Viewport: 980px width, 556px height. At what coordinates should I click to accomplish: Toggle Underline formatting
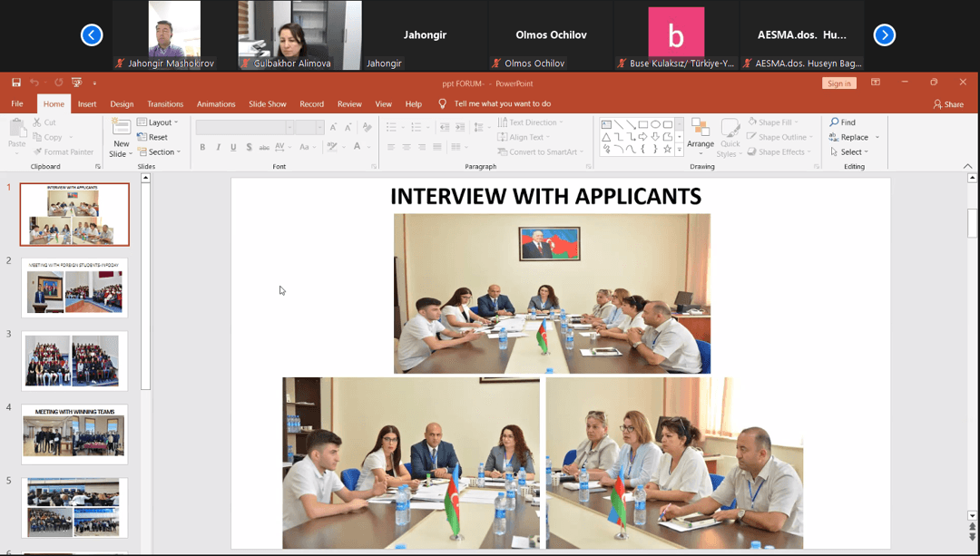coord(233,147)
